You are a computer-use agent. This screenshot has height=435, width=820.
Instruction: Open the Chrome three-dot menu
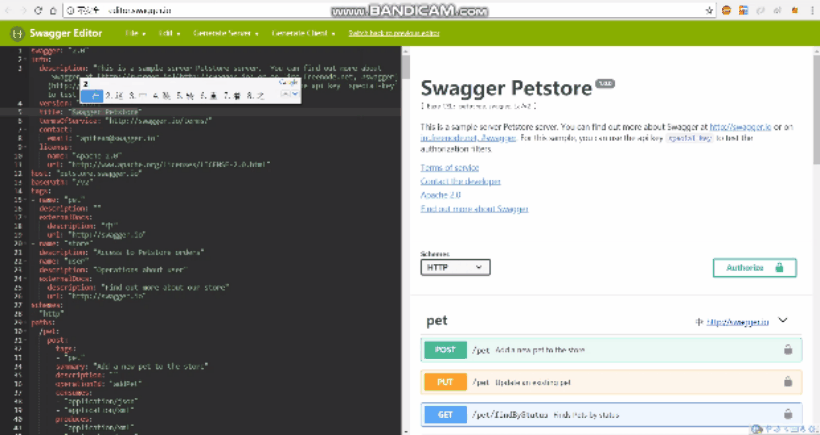point(812,10)
